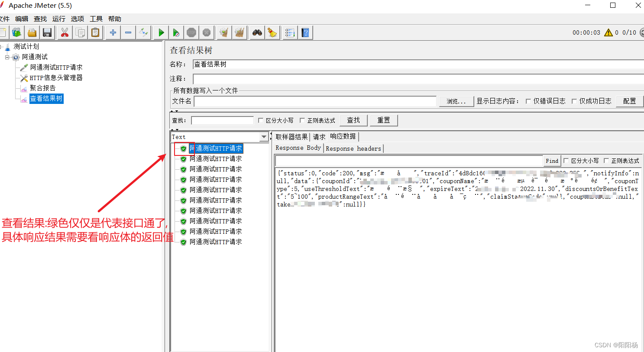Image resolution: width=644 pixels, height=352 pixels.
Task: Select 聚合报告 in the tree
Action: [43, 88]
